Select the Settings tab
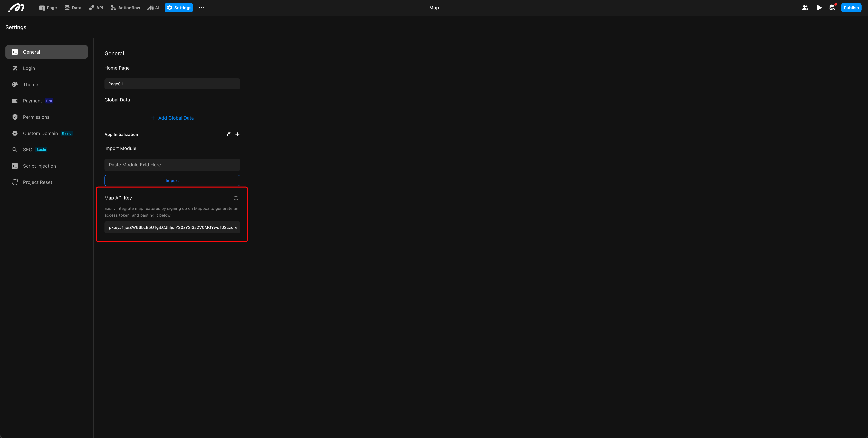This screenshot has height=438, width=868. [179, 8]
